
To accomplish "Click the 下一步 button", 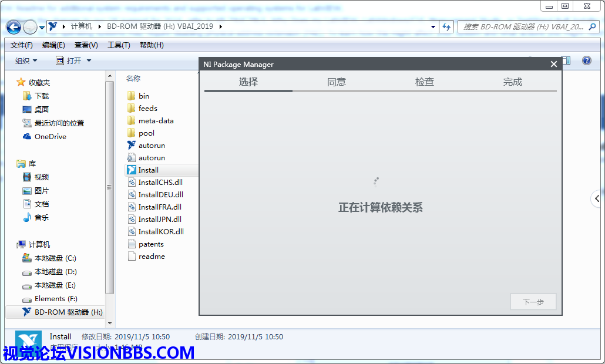I will click(x=533, y=302).
